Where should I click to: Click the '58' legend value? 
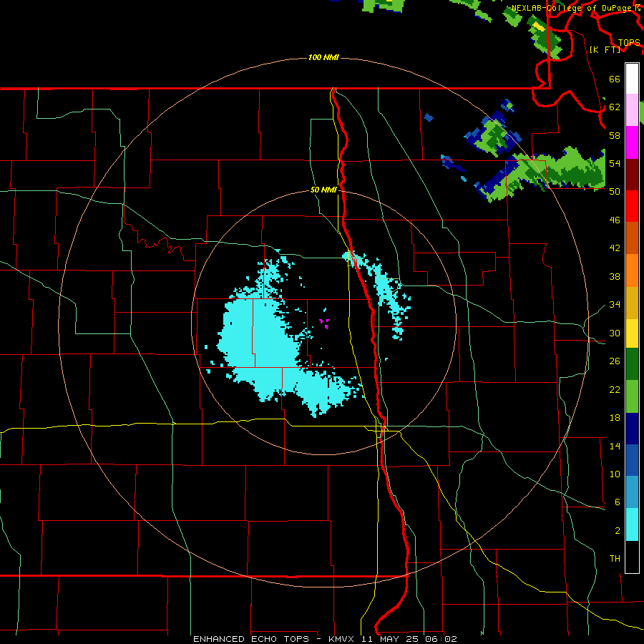(615, 135)
